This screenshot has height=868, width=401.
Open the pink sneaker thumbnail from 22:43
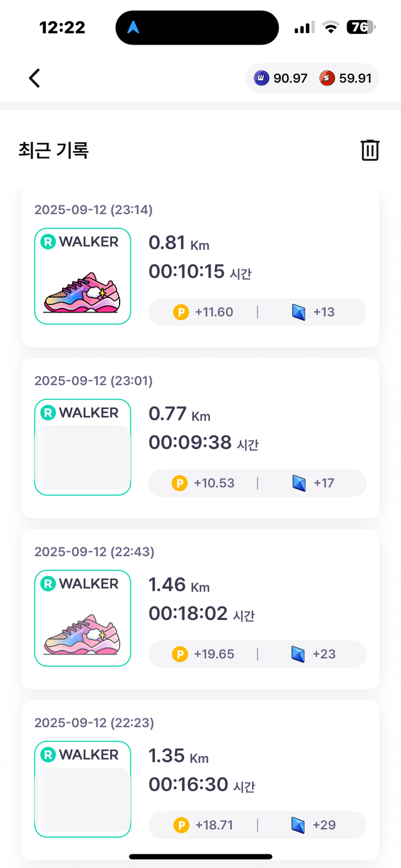point(82,634)
